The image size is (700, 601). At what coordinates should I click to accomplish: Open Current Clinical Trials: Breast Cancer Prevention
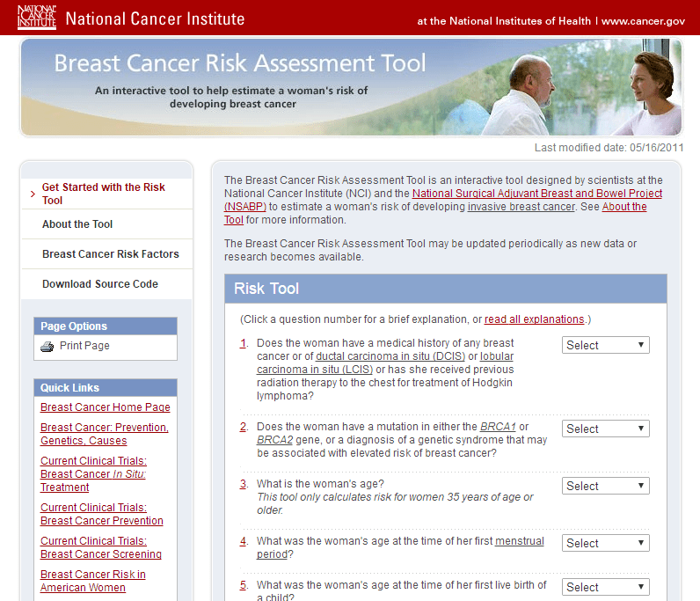click(x=102, y=514)
